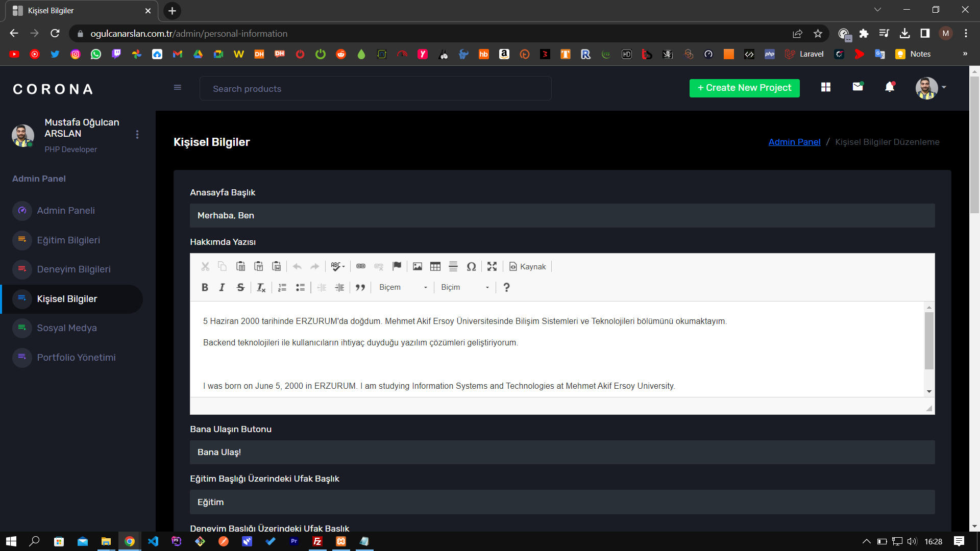Switch to Sosyal Medya section
Viewport: 980px width, 551px height.
point(66,328)
